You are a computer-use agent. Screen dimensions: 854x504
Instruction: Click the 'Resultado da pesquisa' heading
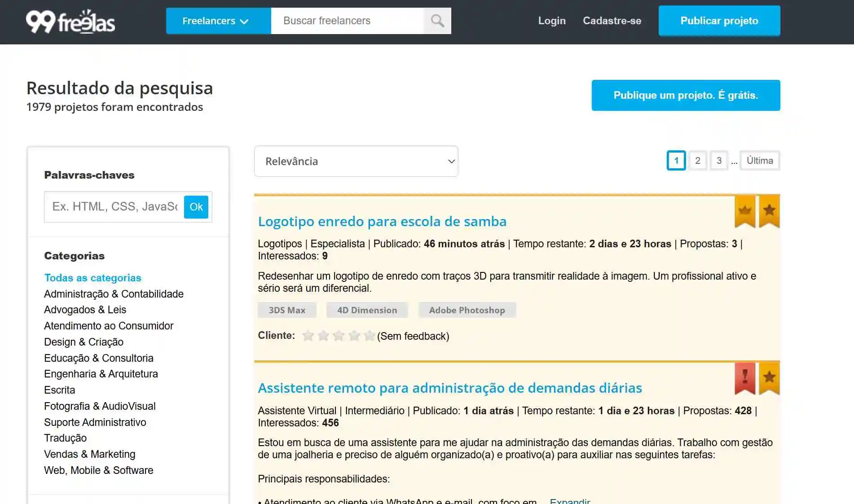pyautogui.click(x=119, y=88)
